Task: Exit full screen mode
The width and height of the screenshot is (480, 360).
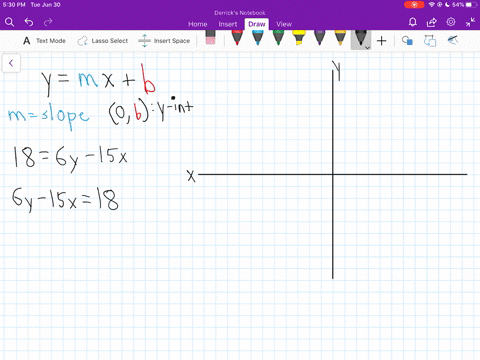Action: coord(470,22)
